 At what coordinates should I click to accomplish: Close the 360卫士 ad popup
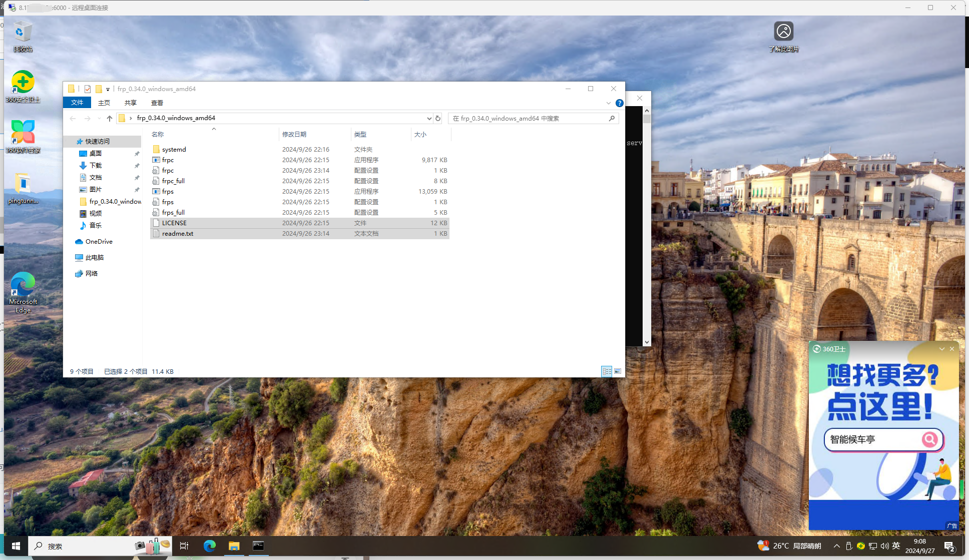(x=952, y=349)
